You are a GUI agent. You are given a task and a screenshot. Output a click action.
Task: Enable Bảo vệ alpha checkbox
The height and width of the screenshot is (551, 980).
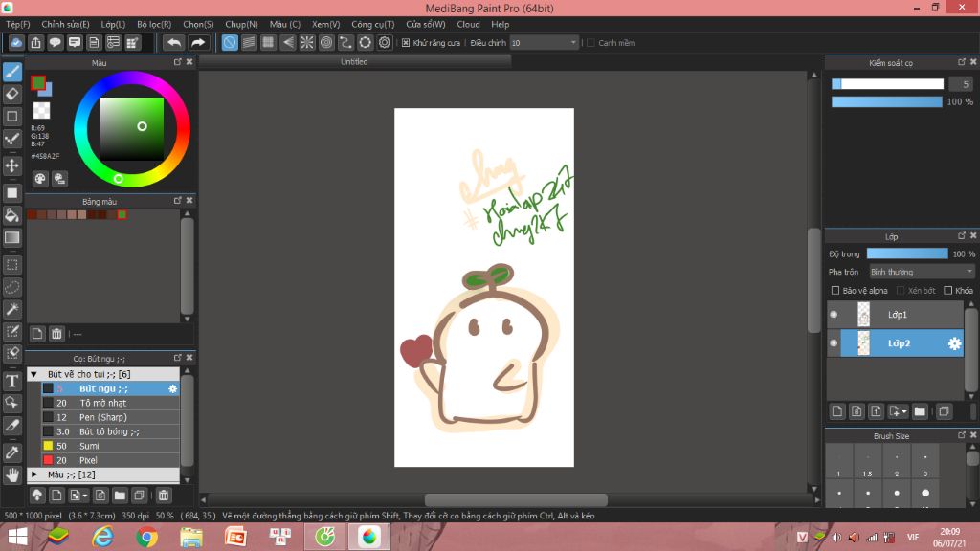(x=835, y=291)
